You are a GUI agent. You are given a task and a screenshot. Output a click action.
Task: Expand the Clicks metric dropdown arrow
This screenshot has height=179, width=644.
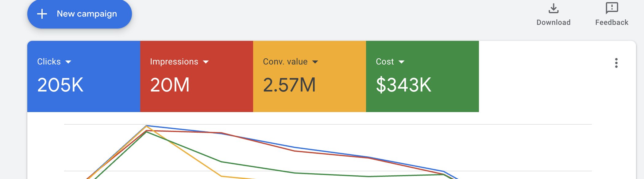68,62
